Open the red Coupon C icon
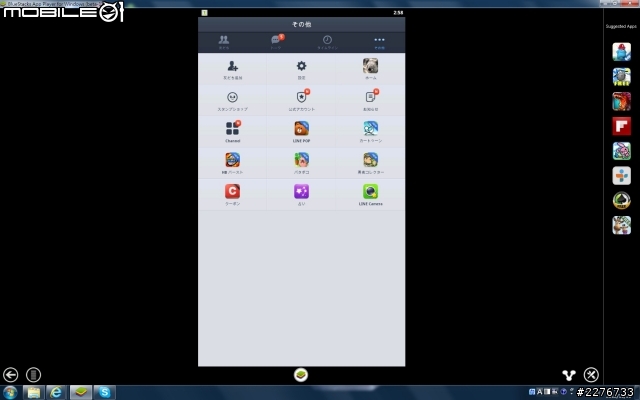Image resolution: width=640 pixels, height=400 pixels. point(232,191)
